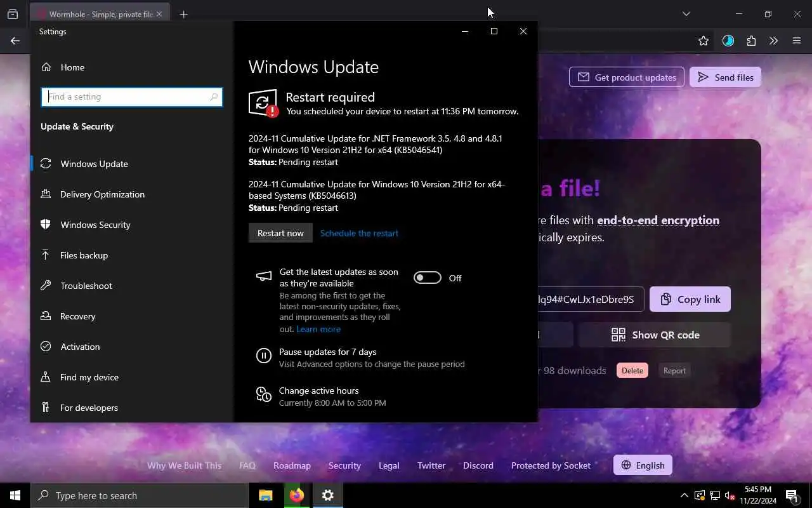Click the taskbar search box
This screenshot has height=508, width=812.
point(140,495)
